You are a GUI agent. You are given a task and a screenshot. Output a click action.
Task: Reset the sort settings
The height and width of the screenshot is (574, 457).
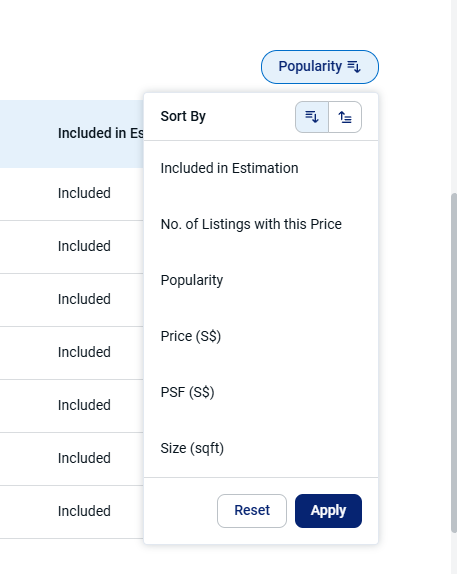[x=252, y=511]
